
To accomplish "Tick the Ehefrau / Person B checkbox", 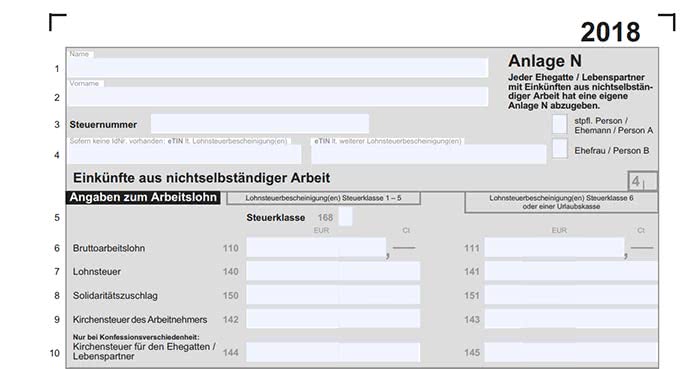I will (x=560, y=149).
